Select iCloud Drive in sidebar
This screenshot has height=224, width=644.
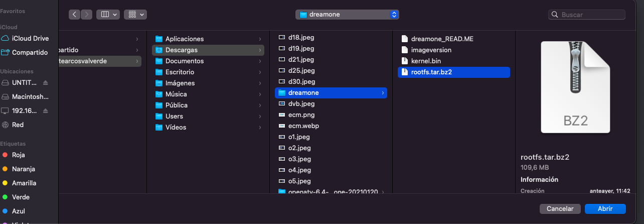[30, 38]
